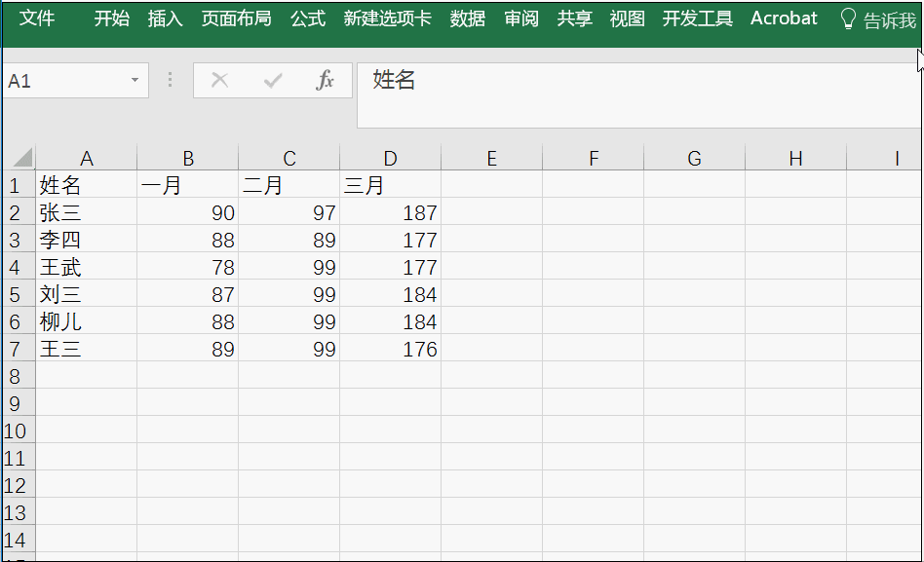Select column G header
This screenshot has width=924, height=562.
694,158
